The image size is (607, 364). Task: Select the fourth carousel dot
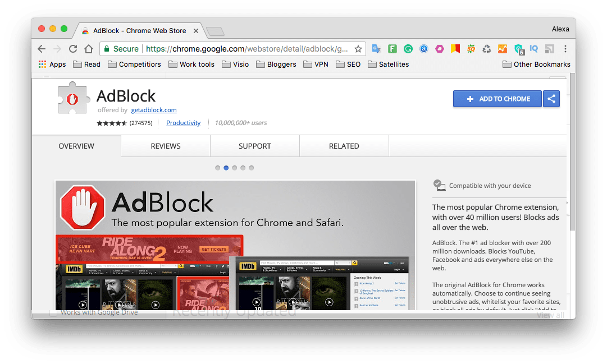pyautogui.click(x=243, y=168)
